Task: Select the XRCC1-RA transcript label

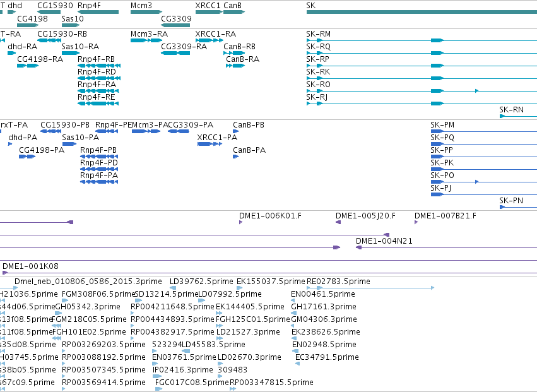Action: (x=216, y=34)
